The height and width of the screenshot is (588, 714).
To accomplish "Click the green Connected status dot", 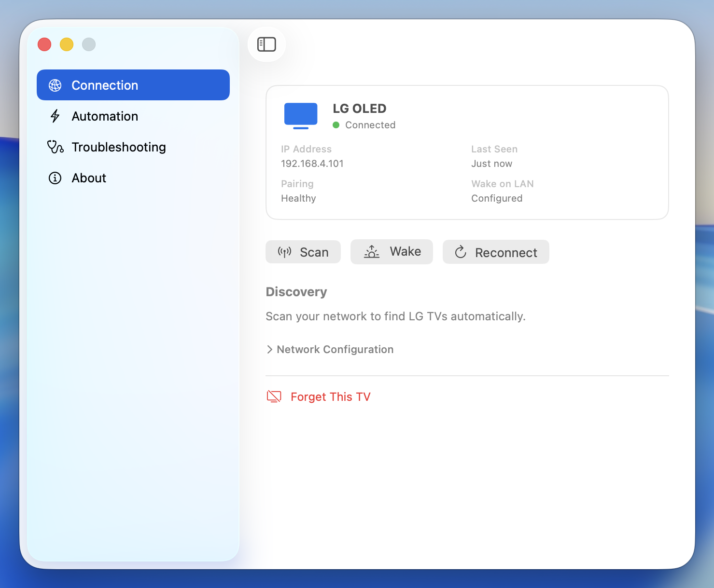I will click(336, 125).
